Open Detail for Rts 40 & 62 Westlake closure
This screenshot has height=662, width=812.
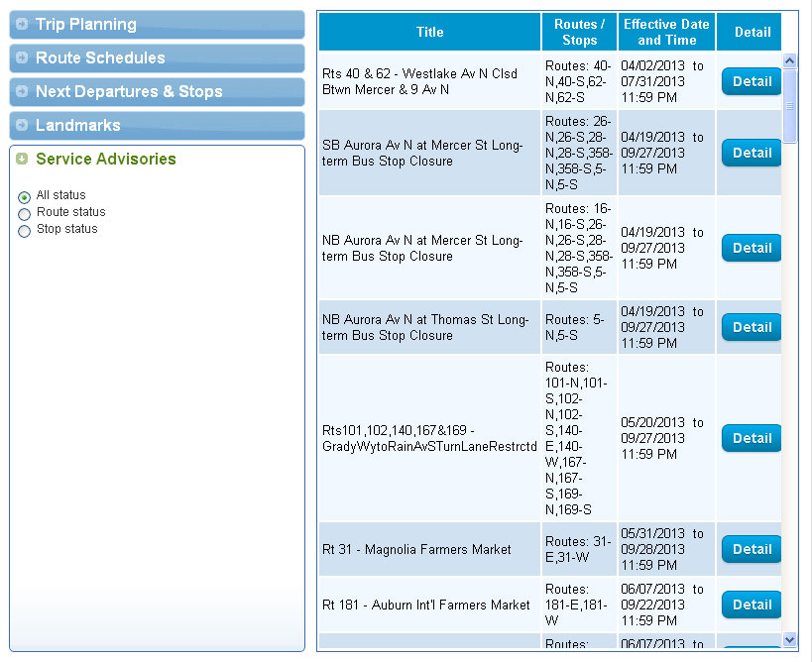[x=752, y=81]
